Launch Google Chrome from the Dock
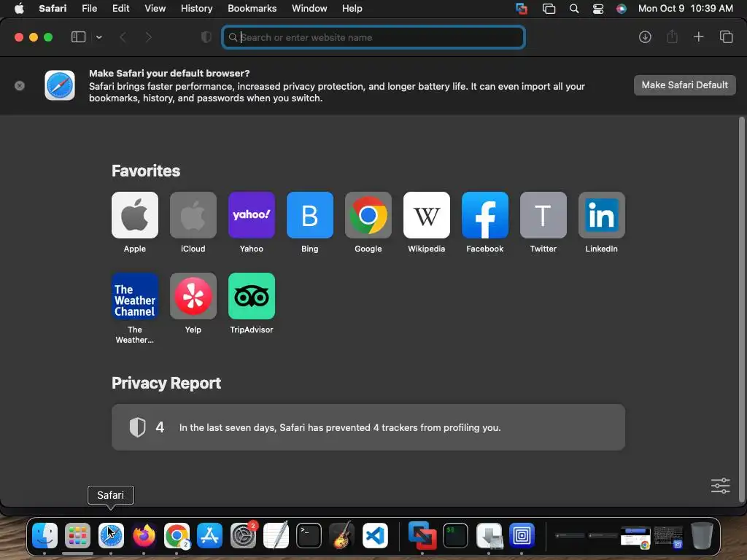The width and height of the screenshot is (747, 560). click(x=177, y=535)
